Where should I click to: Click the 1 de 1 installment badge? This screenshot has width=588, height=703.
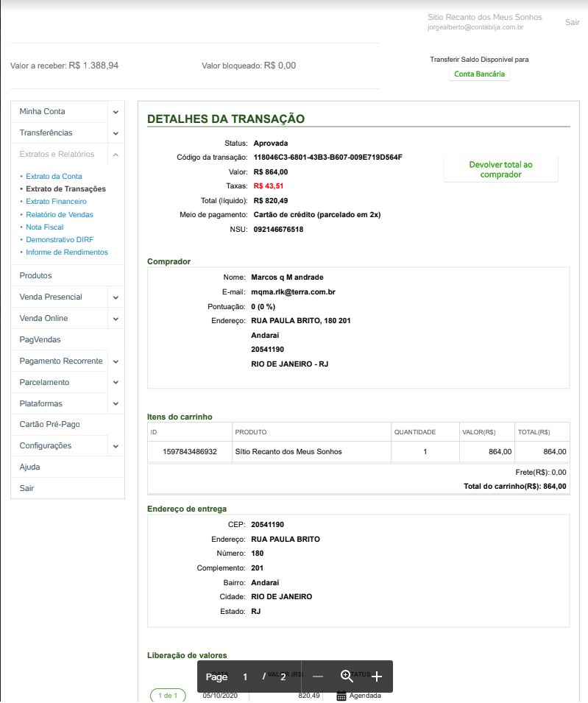click(x=168, y=696)
